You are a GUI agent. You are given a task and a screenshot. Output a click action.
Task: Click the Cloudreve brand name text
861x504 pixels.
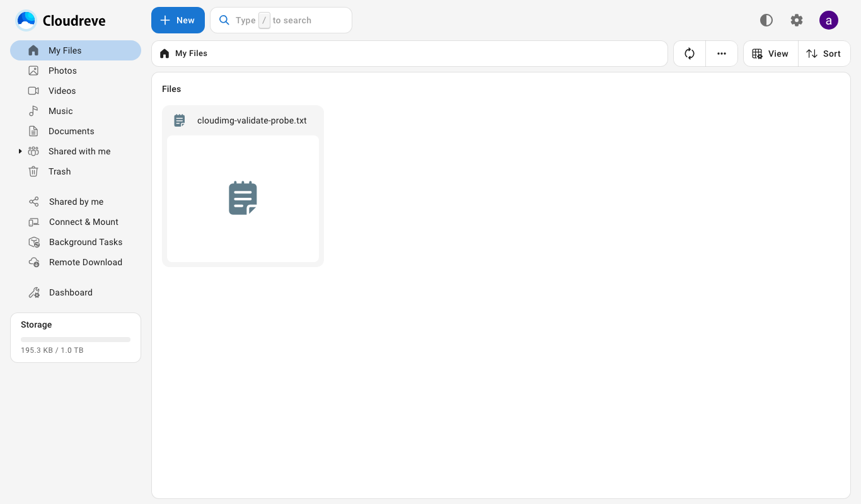(74, 21)
